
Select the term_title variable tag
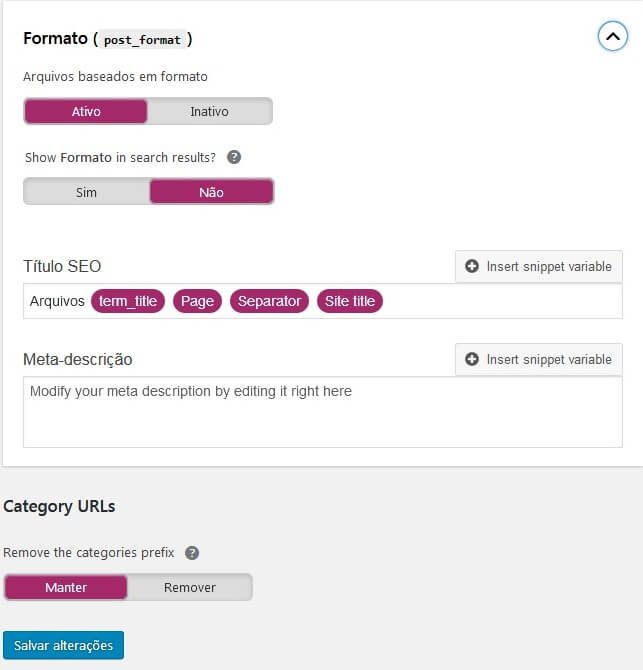point(128,301)
